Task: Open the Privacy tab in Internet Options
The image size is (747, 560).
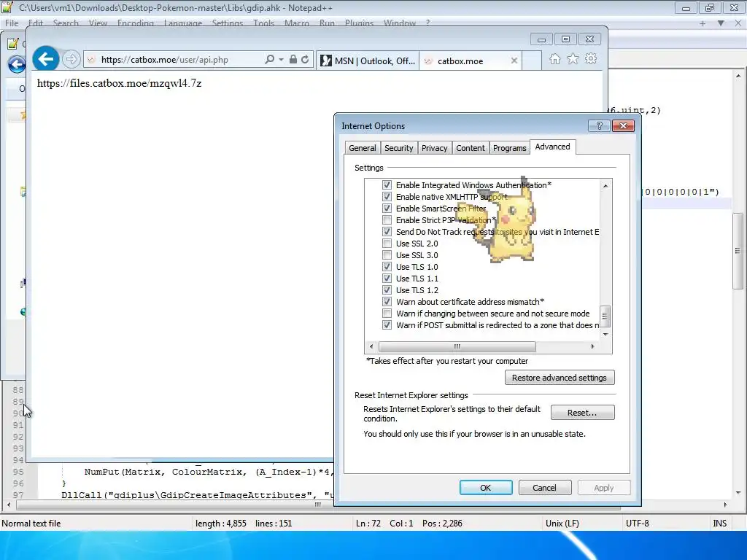Action: (435, 148)
